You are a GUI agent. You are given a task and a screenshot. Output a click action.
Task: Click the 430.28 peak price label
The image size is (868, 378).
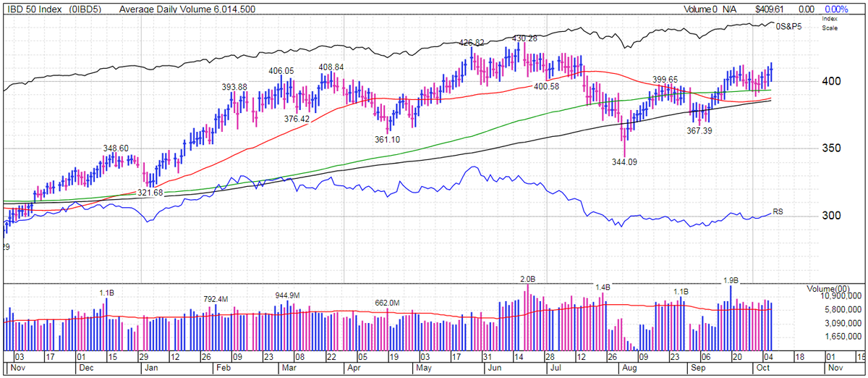pos(524,38)
